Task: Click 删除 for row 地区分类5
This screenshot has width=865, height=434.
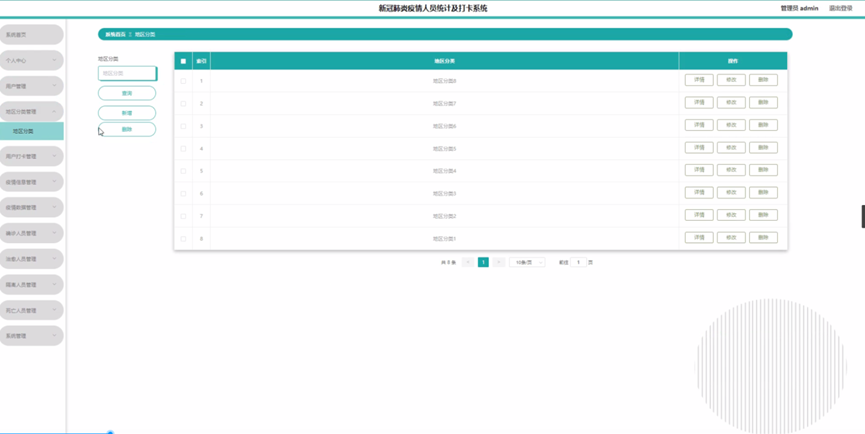Action: [x=763, y=148]
